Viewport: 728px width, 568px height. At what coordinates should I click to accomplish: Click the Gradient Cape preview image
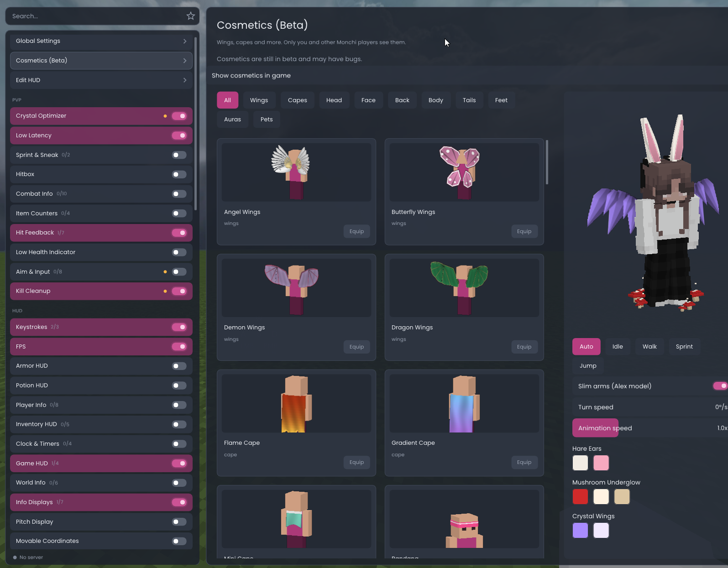pos(464,403)
